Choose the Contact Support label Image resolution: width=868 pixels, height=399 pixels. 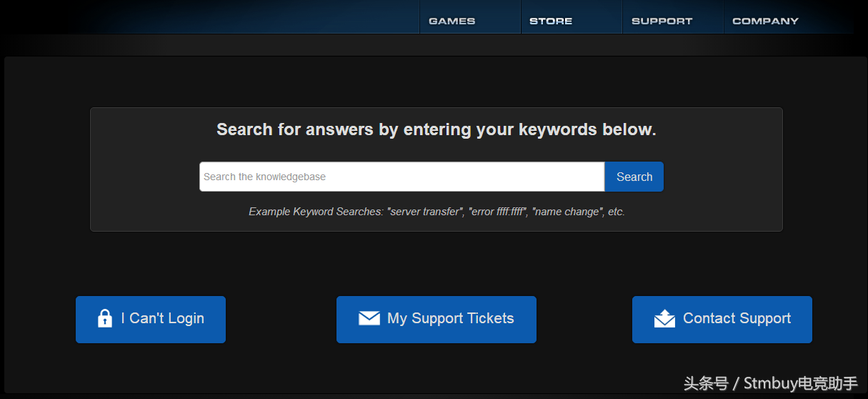pyautogui.click(x=737, y=319)
